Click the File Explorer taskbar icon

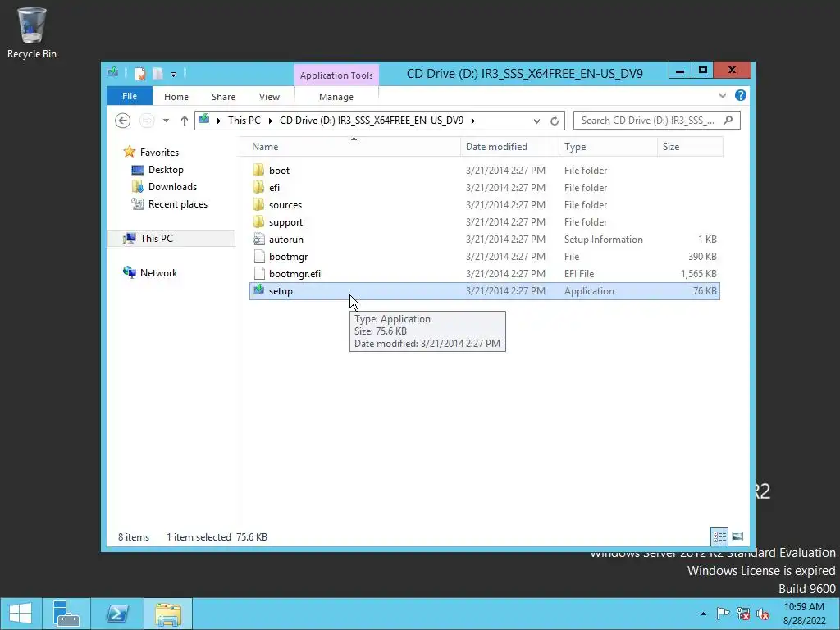point(168,614)
